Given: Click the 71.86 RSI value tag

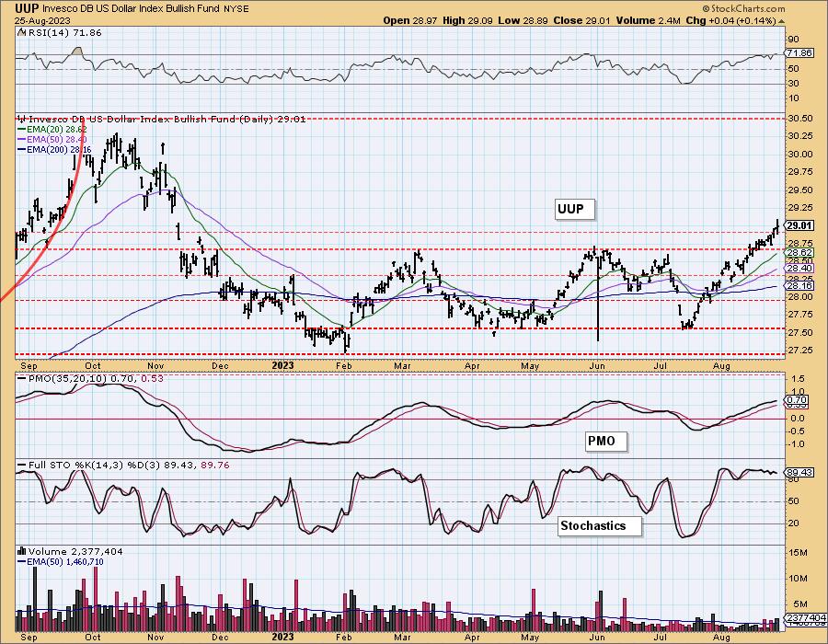Looking at the screenshot, I should (x=799, y=53).
